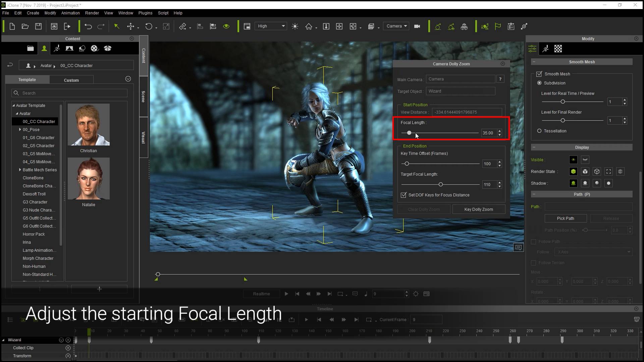Select the Rotate object tool
This screenshot has height=362, width=644.
tap(149, 26)
